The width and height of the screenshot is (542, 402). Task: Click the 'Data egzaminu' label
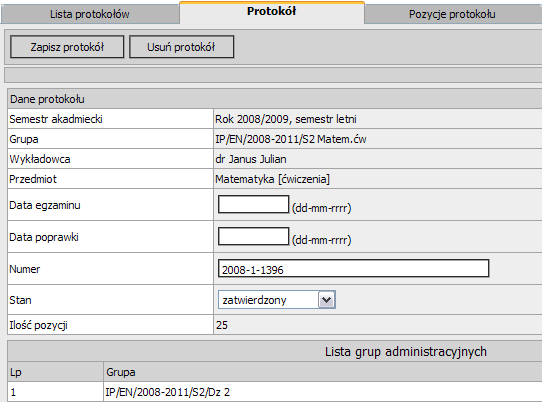[45, 205]
